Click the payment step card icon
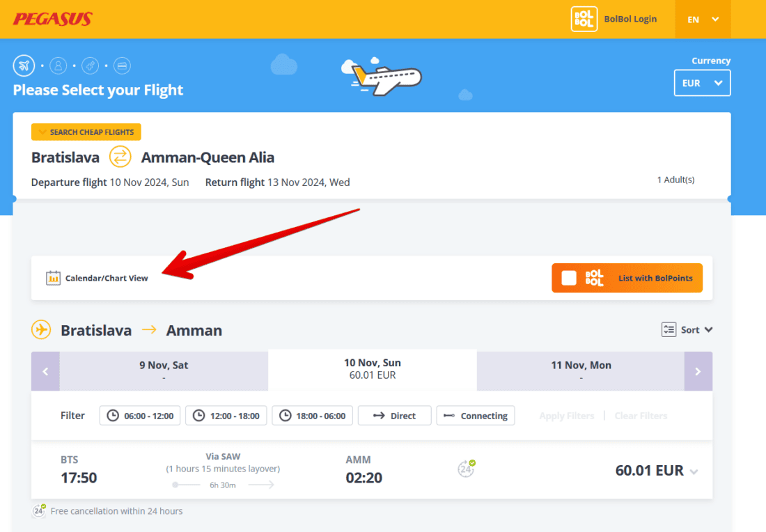Viewport: 766px width, 532px height. pos(122,66)
